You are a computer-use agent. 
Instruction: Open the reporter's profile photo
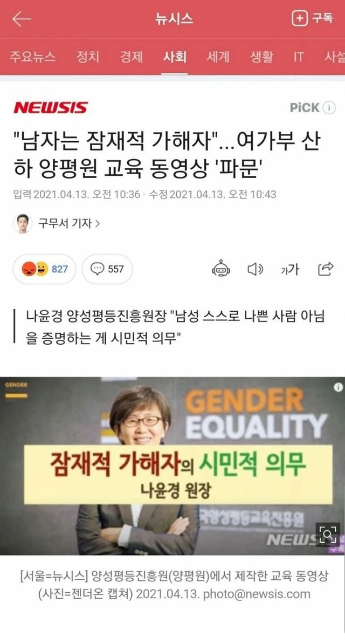[x=23, y=223]
